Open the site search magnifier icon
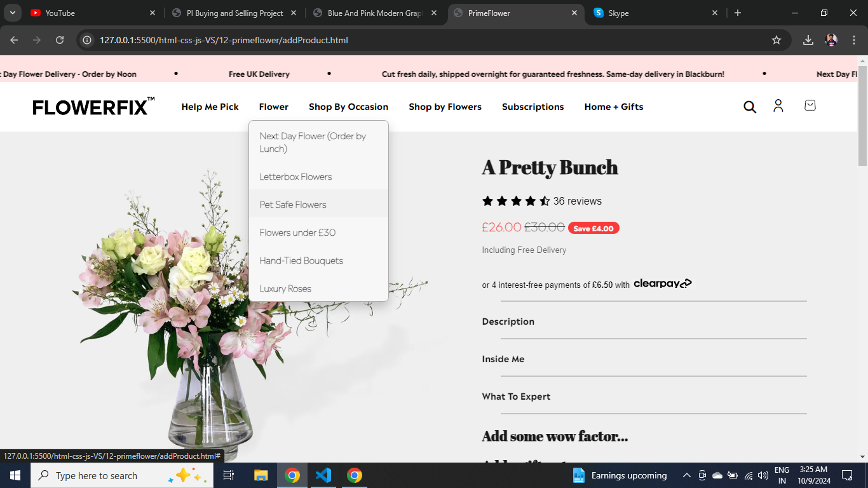 (750, 107)
